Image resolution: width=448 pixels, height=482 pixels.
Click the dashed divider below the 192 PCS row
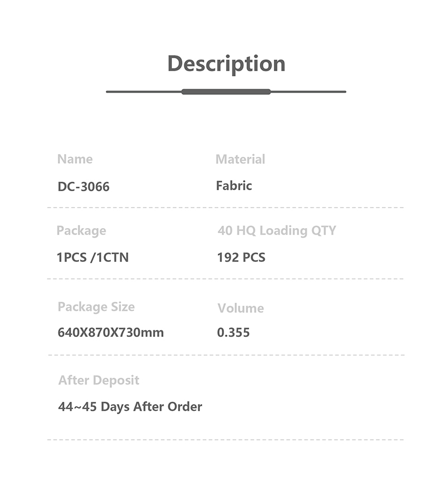pyautogui.click(x=226, y=279)
